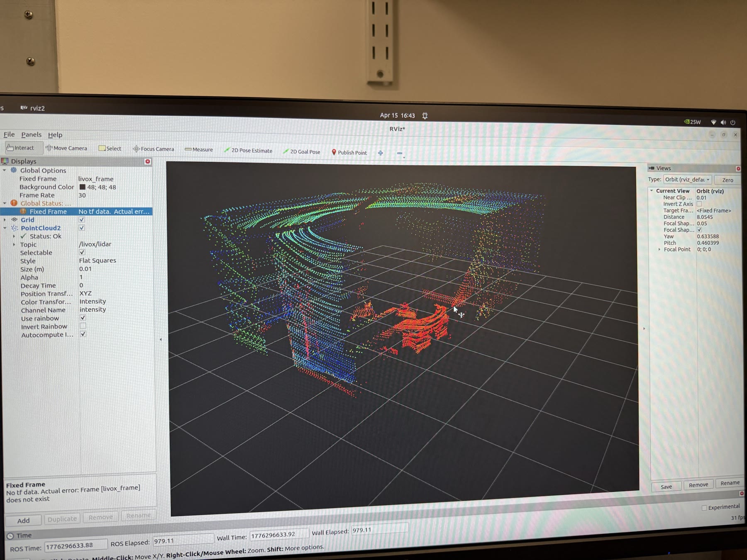Close the Time panel
Screen dimensions: 747x560
pyautogui.click(x=742, y=493)
